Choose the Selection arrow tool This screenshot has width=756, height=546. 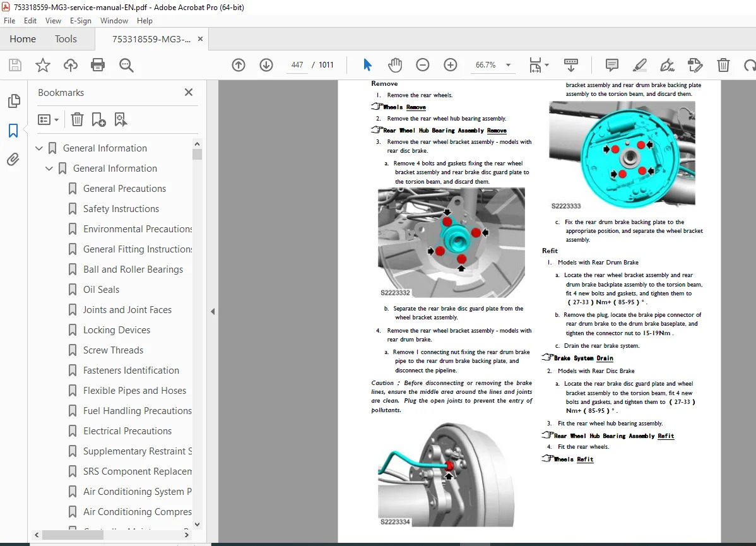click(x=367, y=65)
